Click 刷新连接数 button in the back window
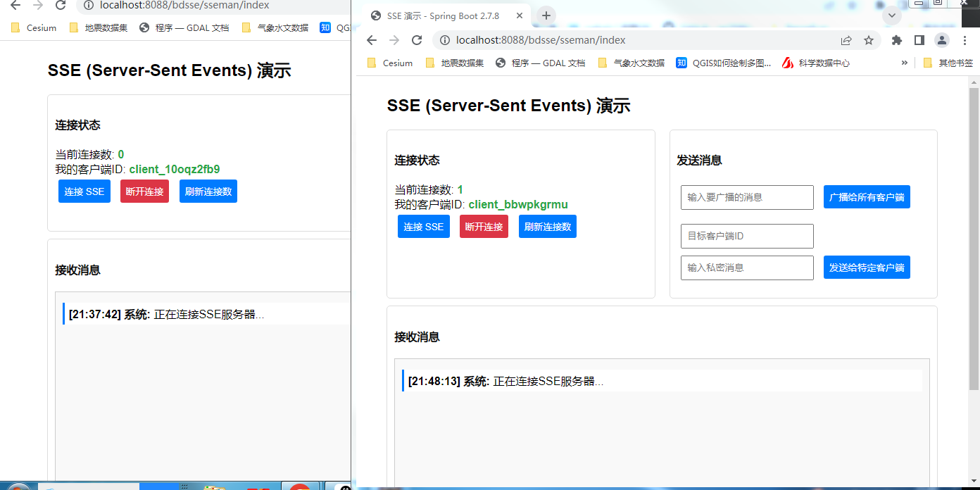The height and width of the screenshot is (490, 980). (208, 191)
